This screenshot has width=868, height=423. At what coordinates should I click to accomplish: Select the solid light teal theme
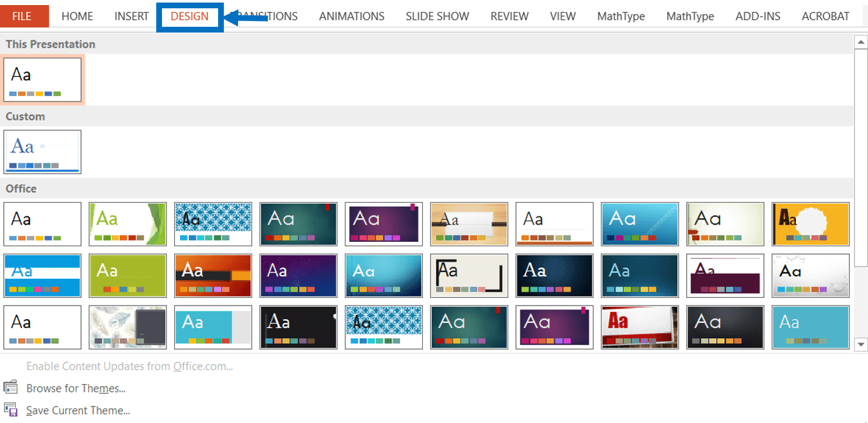click(811, 327)
